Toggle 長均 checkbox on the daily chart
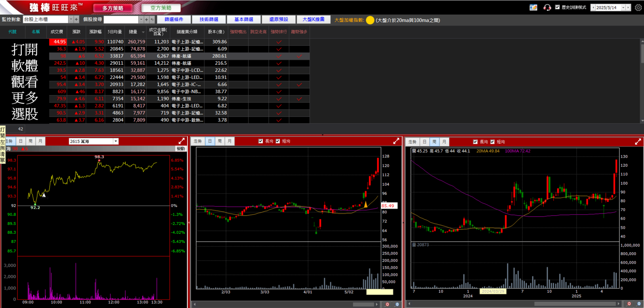This screenshot has height=308, width=644. 261,141
